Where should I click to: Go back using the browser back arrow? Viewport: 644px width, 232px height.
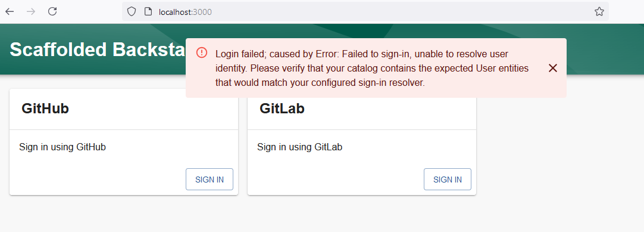(10, 11)
